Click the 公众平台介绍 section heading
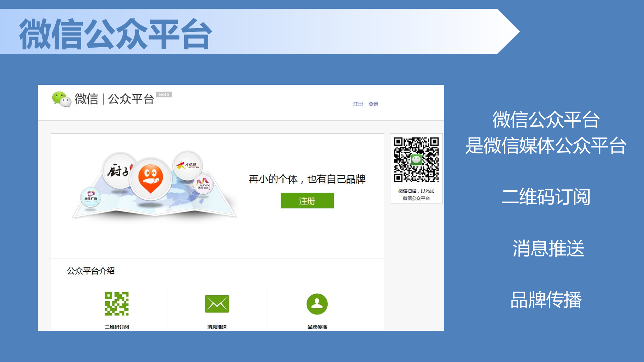Viewport: 644px width, 362px height. (x=91, y=271)
